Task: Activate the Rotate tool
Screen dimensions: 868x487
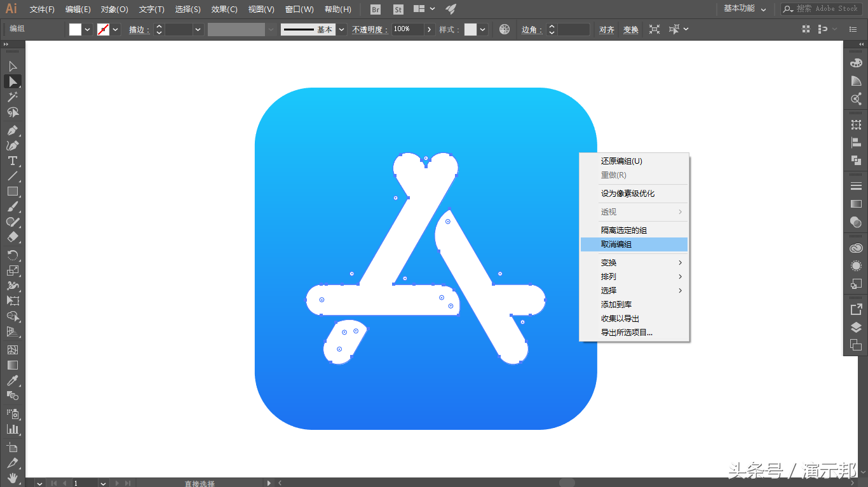Action: (13, 255)
